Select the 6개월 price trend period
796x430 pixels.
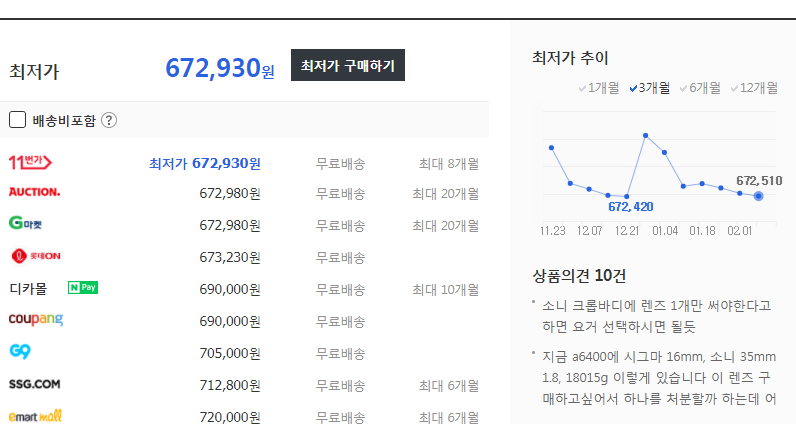pos(701,88)
